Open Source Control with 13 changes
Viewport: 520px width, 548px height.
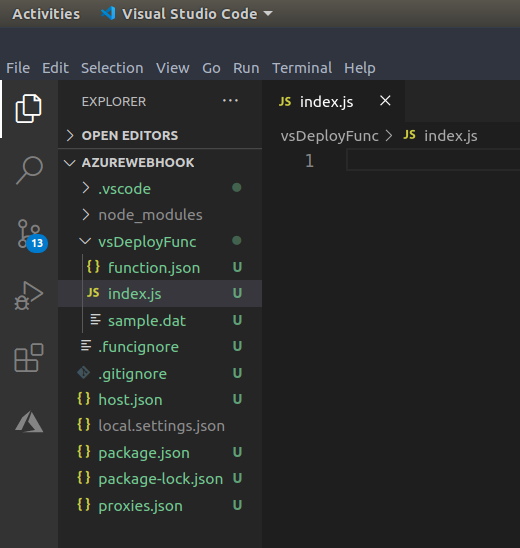tap(31, 235)
